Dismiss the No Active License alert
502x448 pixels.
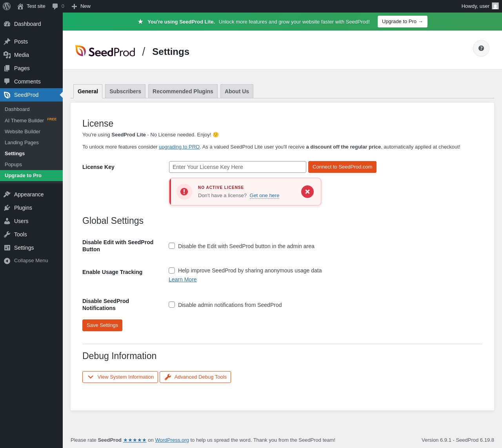[x=307, y=192]
